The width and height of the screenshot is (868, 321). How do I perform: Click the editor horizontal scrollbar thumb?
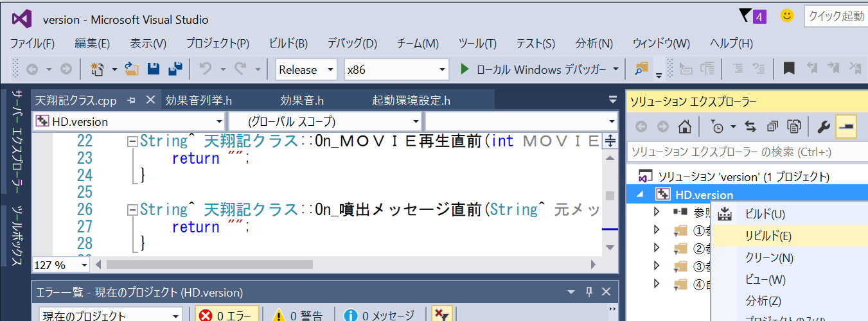pyautogui.click(x=209, y=265)
